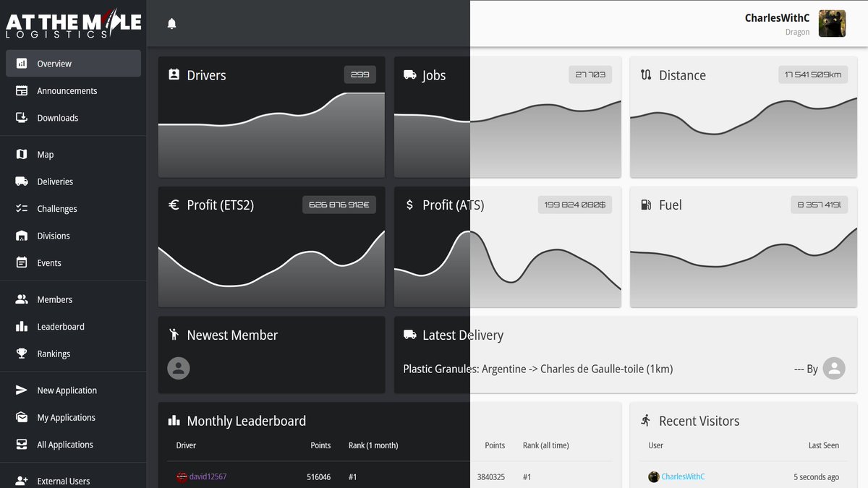Screen dimensions: 868x488
Task: Click the Overview chart icon
Action: pos(22,64)
